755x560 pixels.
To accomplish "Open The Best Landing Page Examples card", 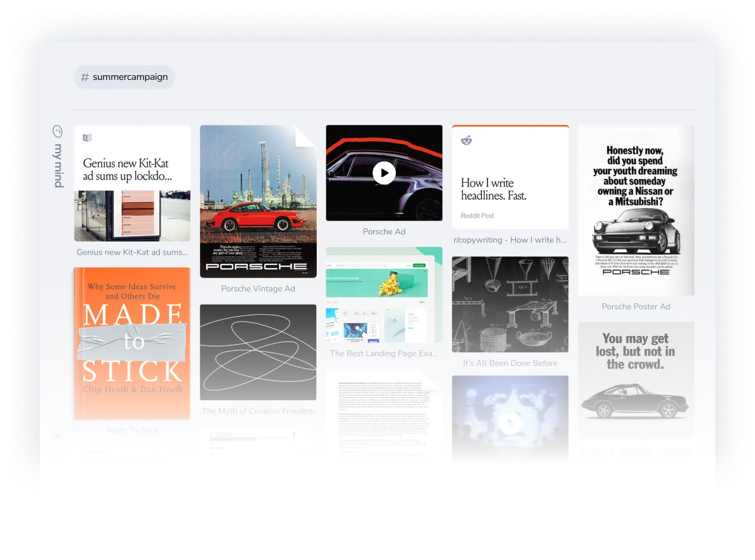I will tap(384, 294).
